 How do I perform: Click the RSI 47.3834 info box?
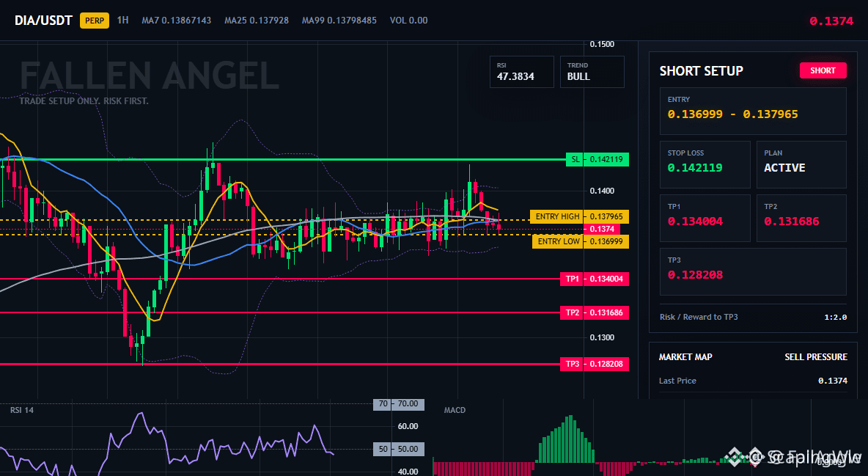521,71
